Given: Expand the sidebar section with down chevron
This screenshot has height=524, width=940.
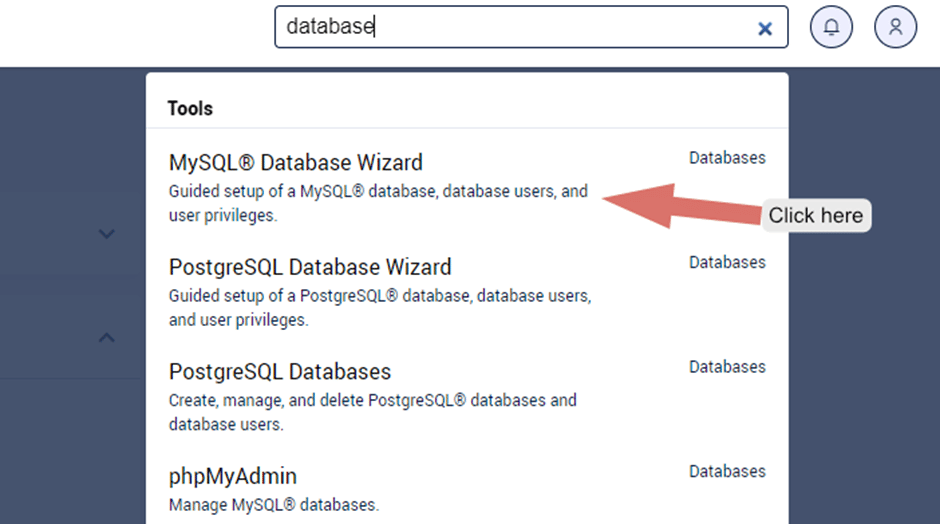Looking at the screenshot, I should 107,234.
